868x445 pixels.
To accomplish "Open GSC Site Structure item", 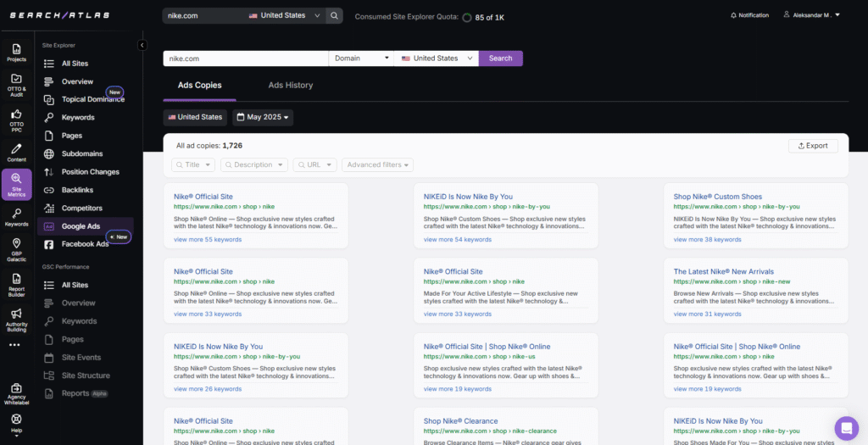I will pyautogui.click(x=86, y=375).
